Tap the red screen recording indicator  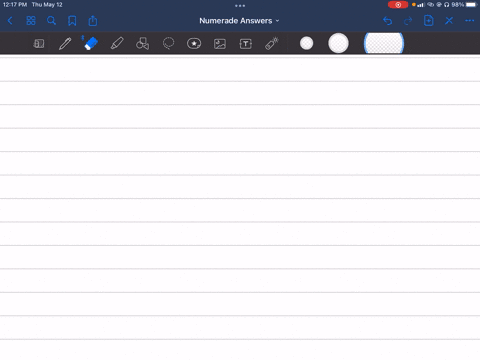398,5
